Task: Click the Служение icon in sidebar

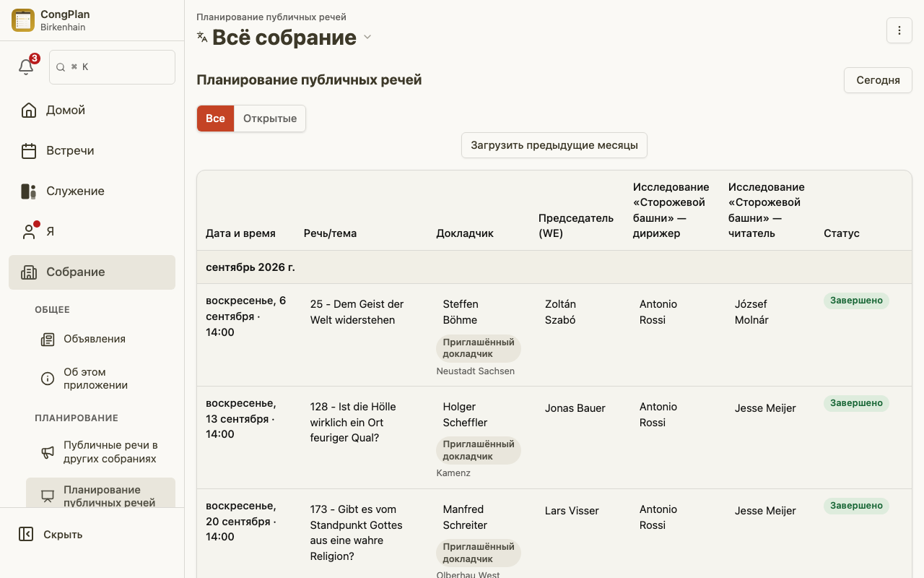Action: 29,191
